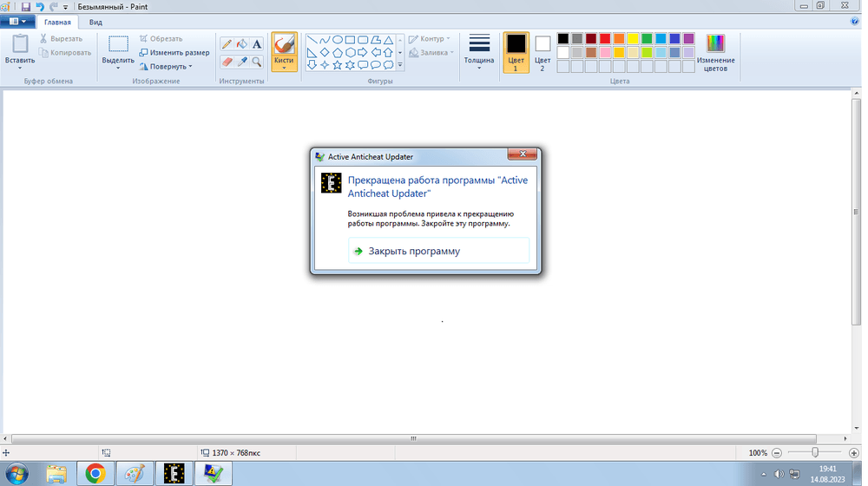Select the Color picker eyedropper tool

tap(242, 62)
